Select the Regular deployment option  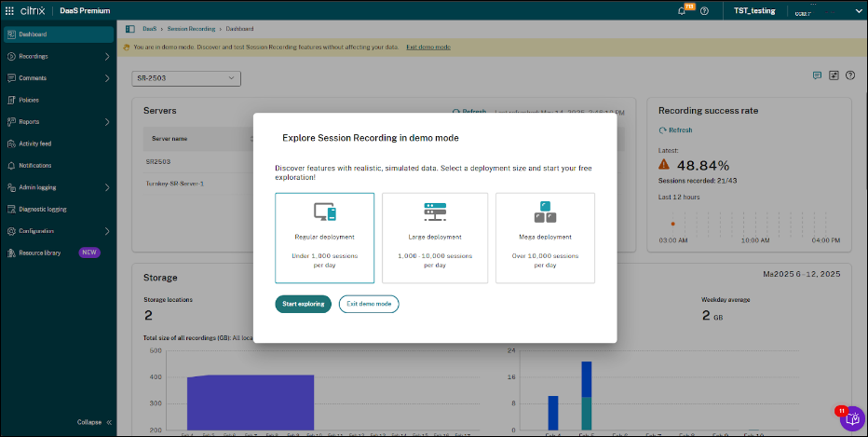pyautogui.click(x=324, y=238)
